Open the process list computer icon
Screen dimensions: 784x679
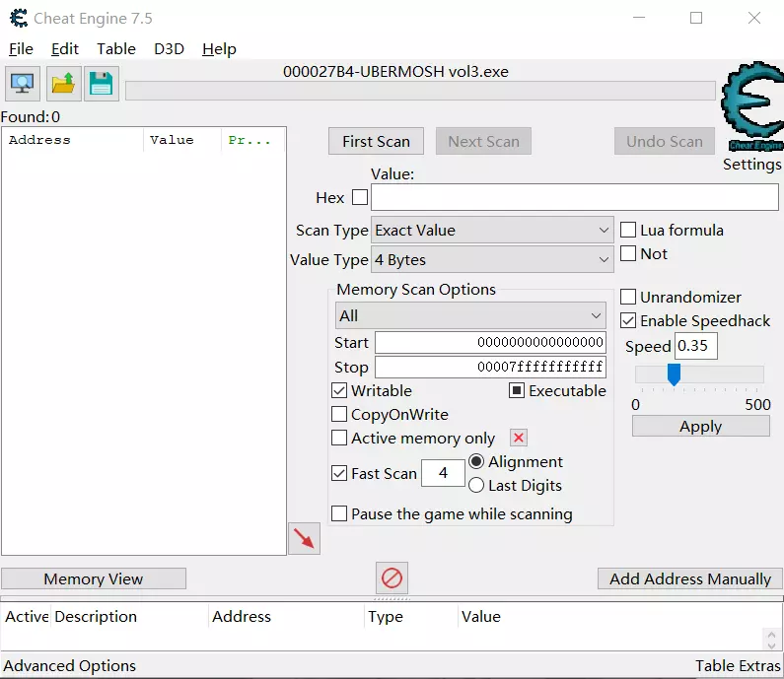[x=23, y=84]
